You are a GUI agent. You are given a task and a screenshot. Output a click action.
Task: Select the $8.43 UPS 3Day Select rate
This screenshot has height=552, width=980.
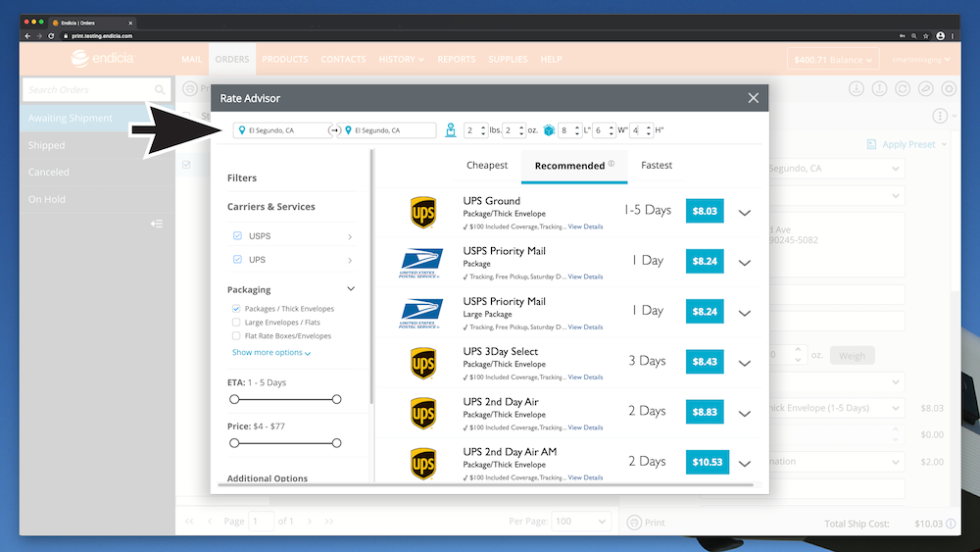(705, 362)
